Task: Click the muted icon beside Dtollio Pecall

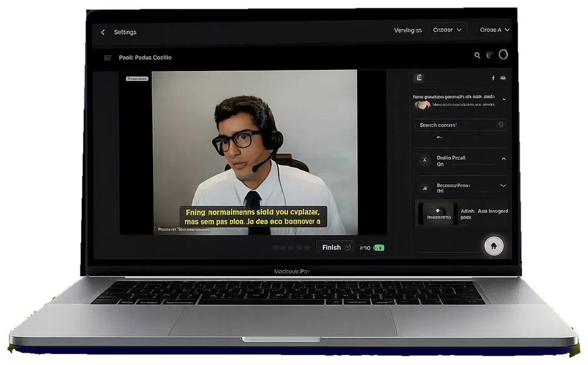Action: 425,160
